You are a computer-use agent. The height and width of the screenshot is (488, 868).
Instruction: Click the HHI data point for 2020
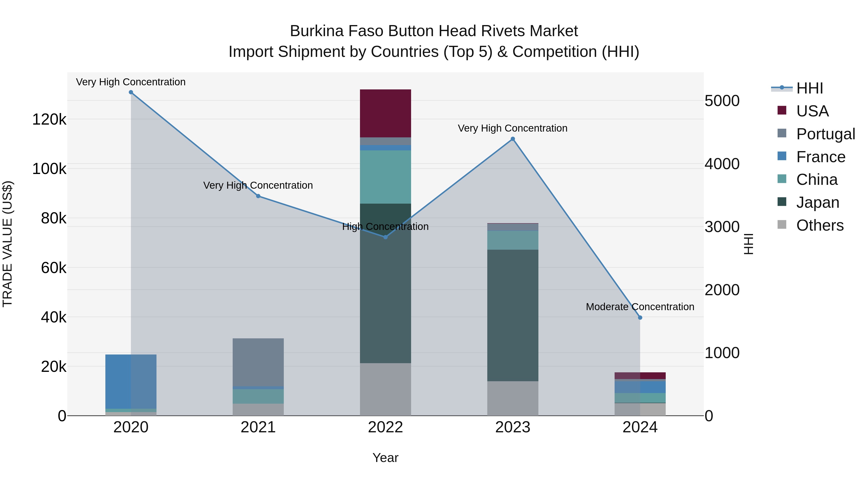pyautogui.click(x=131, y=92)
